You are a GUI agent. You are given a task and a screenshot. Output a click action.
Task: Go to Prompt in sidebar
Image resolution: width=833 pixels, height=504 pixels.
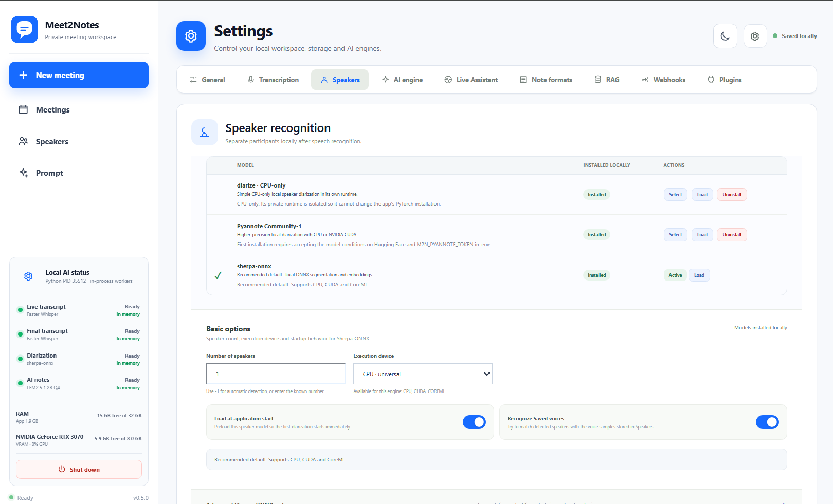(79, 173)
